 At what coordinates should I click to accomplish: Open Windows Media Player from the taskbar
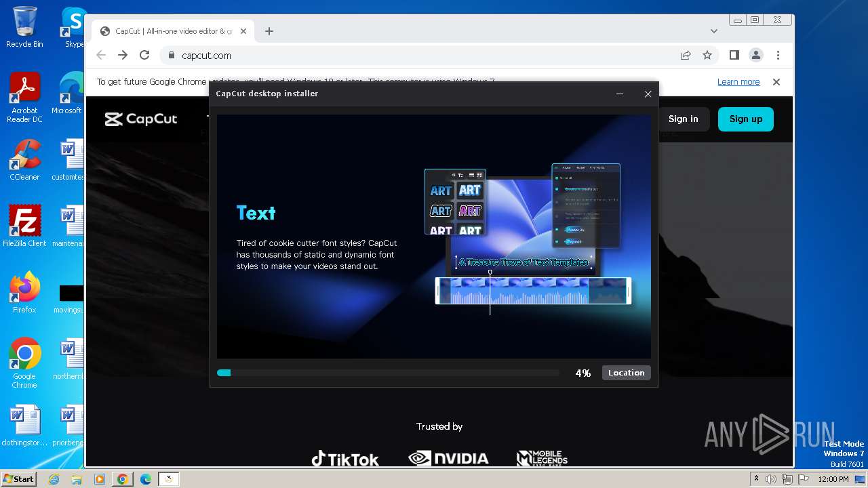coord(100,479)
